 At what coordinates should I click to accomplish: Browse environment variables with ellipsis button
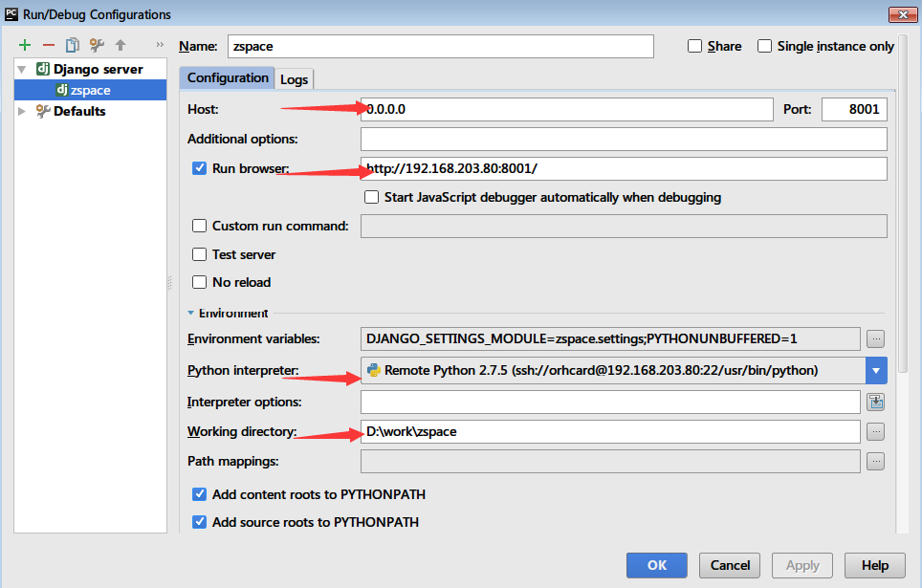[x=875, y=338]
